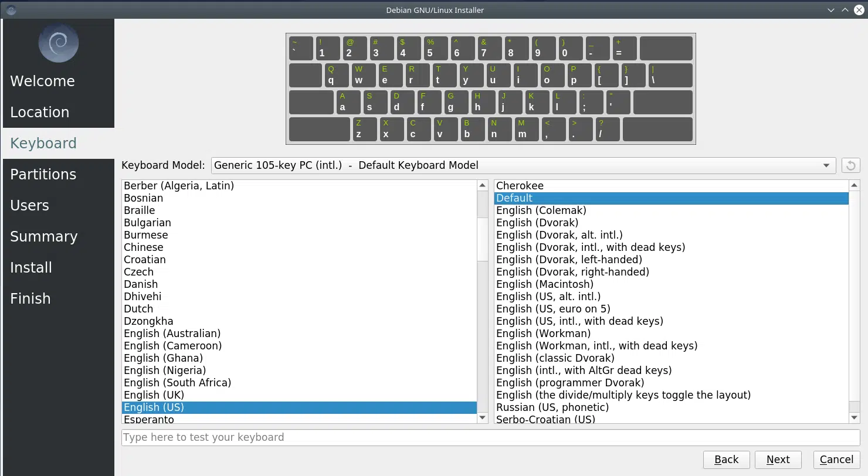Select English (Ghana) layout
Viewport: 868px width, 476px height.
point(299,358)
